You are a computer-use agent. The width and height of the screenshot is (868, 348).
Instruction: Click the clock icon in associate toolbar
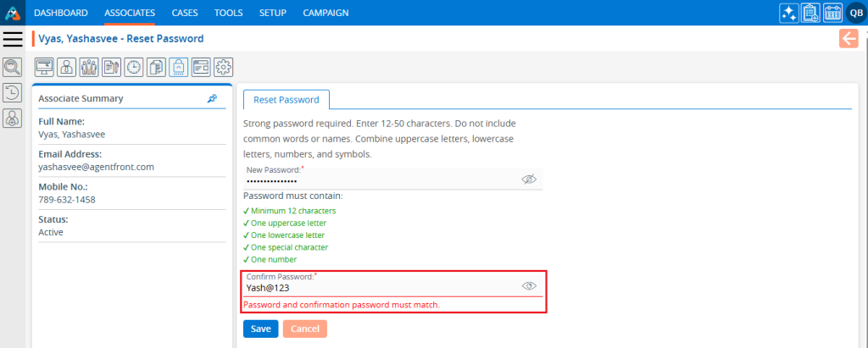134,67
